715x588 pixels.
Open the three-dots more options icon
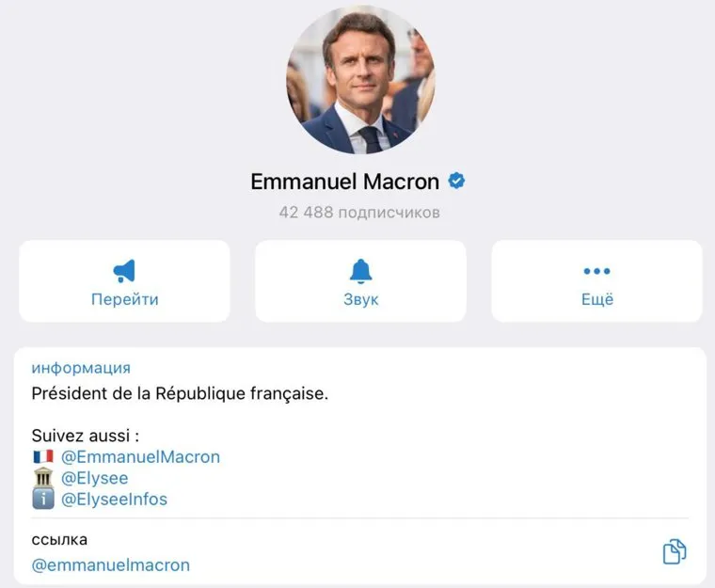[x=596, y=271]
